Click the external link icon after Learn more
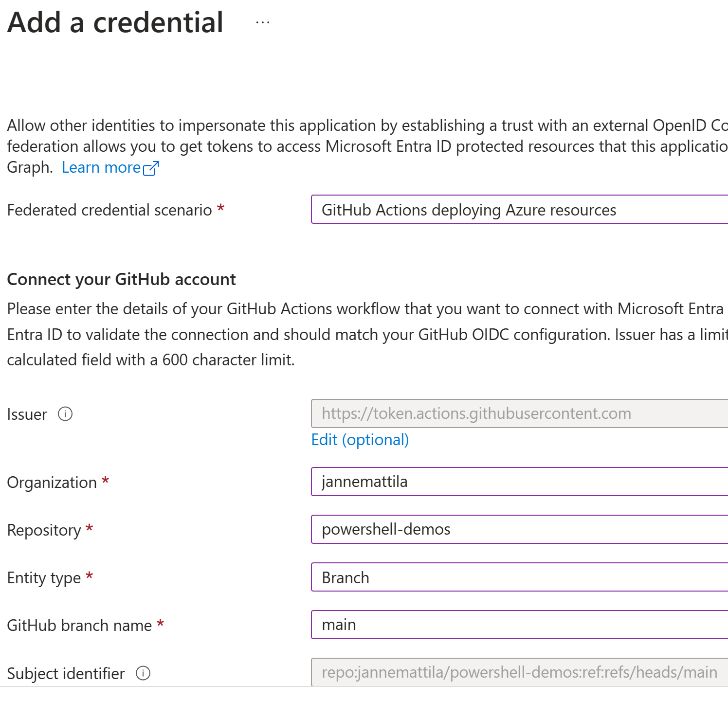 [x=151, y=168]
